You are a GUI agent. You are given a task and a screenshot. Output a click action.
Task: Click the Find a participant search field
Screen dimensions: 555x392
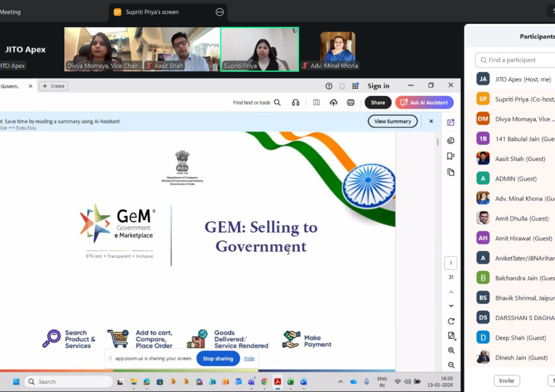[x=519, y=60]
